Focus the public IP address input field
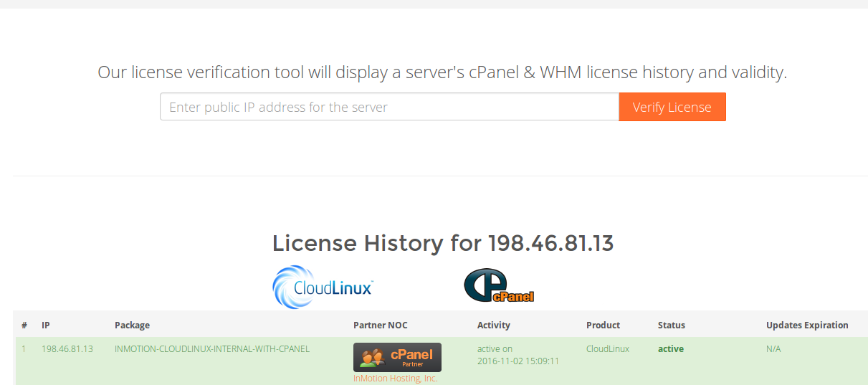Screen dimensions: 868x385 point(389,107)
